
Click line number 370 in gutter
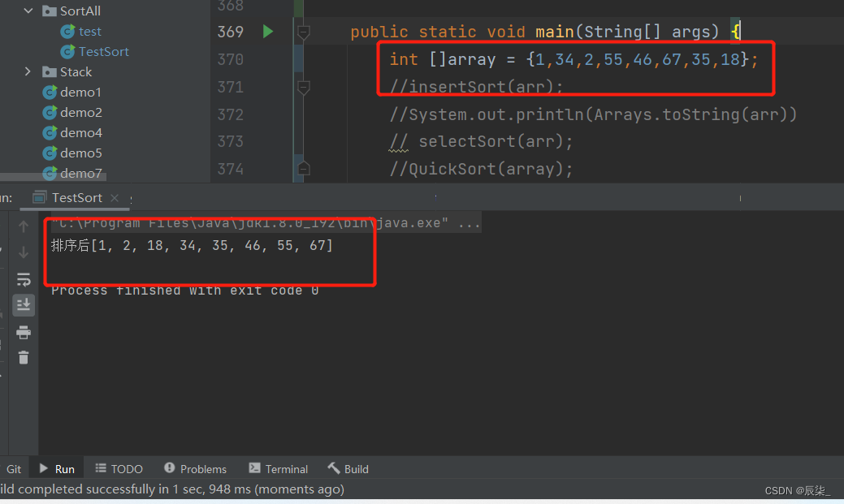point(231,59)
